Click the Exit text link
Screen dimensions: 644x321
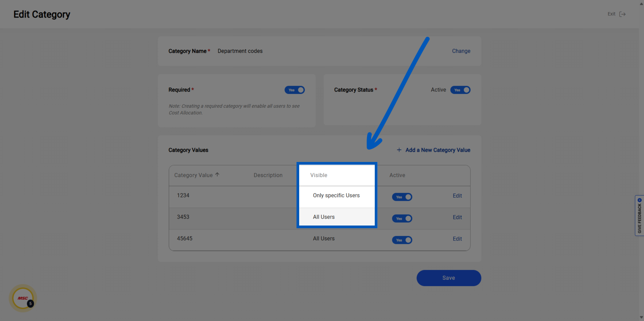[611, 14]
